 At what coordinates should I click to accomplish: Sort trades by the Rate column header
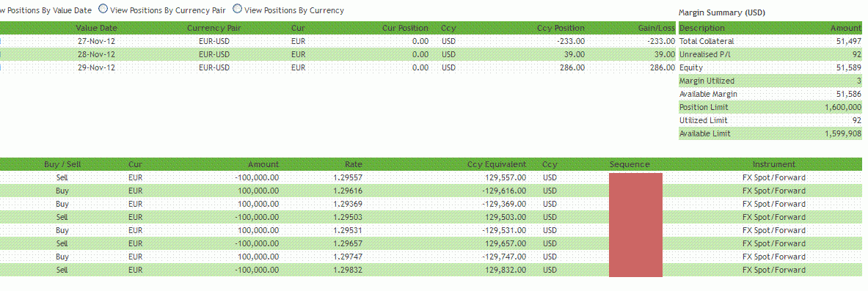[x=353, y=164]
